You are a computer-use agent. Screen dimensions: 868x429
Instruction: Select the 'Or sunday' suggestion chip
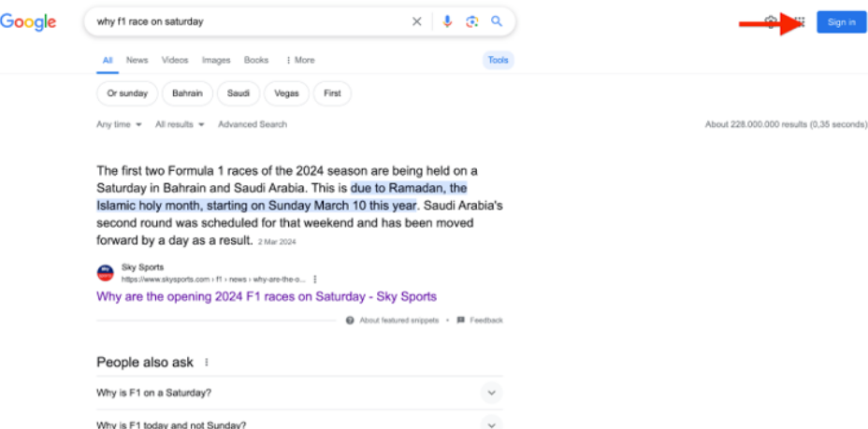click(x=127, y=93)
